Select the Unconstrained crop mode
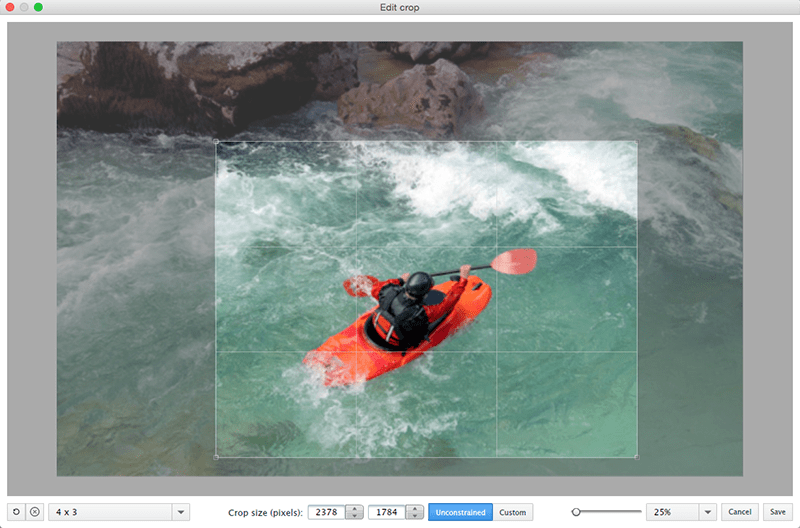The width and height of the screenshot is (800, 528). (x=460, y=512)
